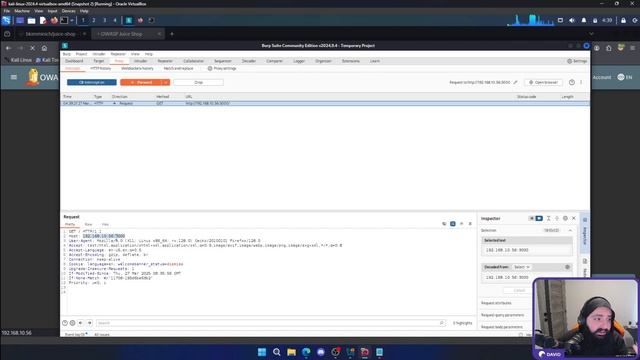Image resolution: width=640 pixels, height=360 pixels.
Task: Open the Kali applications menu icon
Action: coord(6,20)
